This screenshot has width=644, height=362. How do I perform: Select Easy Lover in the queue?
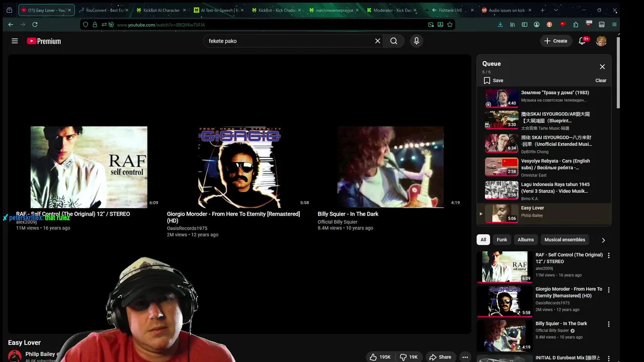pos(544,214)
